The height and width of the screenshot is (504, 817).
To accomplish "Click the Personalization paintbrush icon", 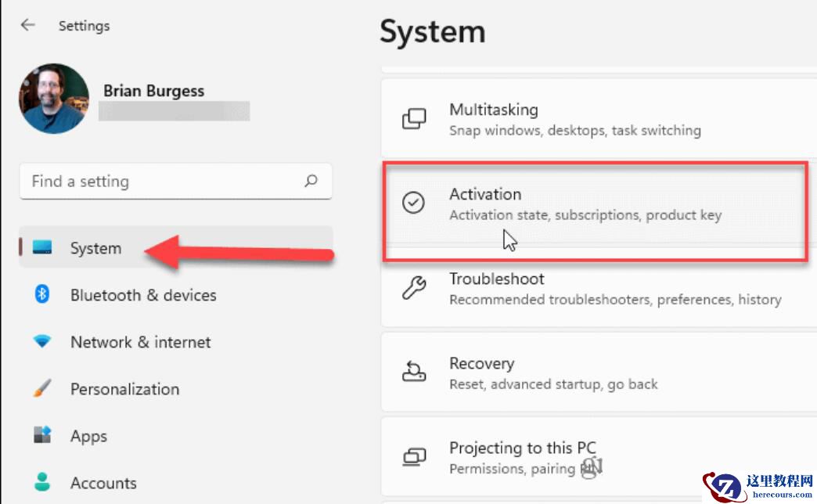I will (42, 388).
